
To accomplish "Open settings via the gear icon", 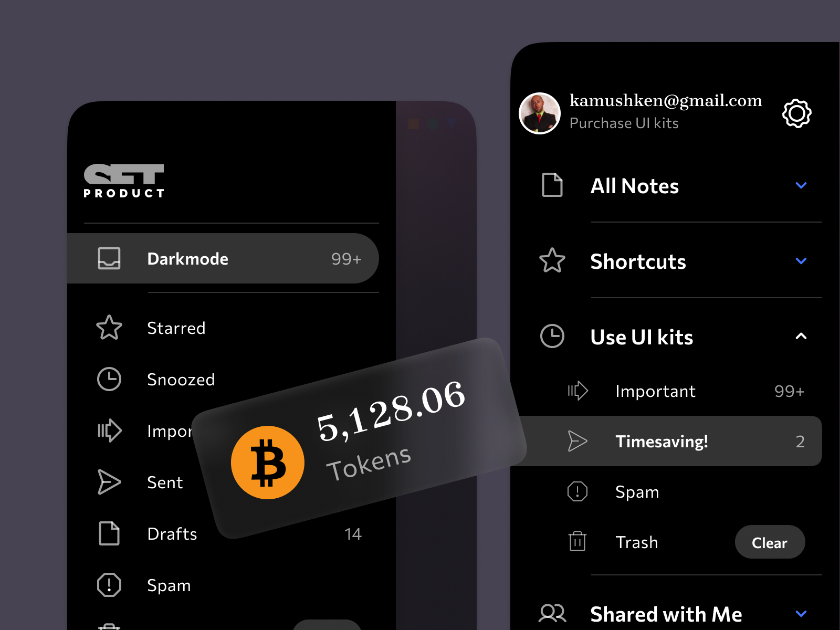I will coord(796,113).
